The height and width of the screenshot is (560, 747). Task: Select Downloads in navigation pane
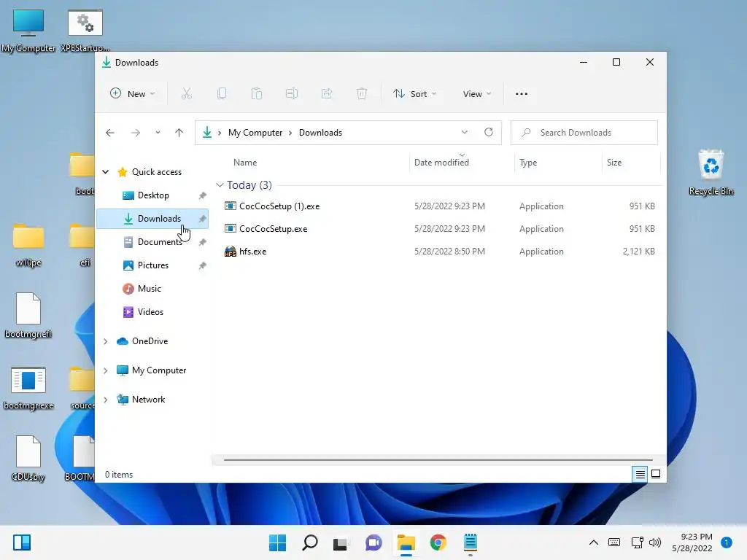(x=152, y=219)
